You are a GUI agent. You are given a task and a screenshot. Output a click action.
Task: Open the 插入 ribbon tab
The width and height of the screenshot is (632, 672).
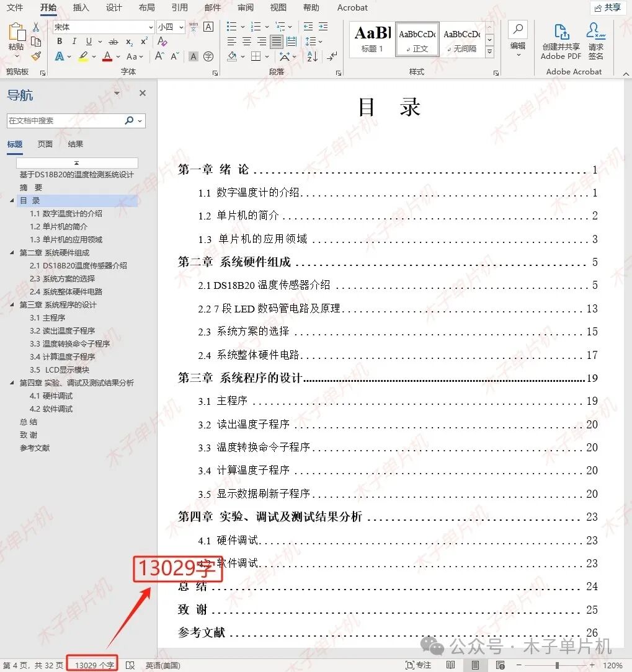pos(81,8)
